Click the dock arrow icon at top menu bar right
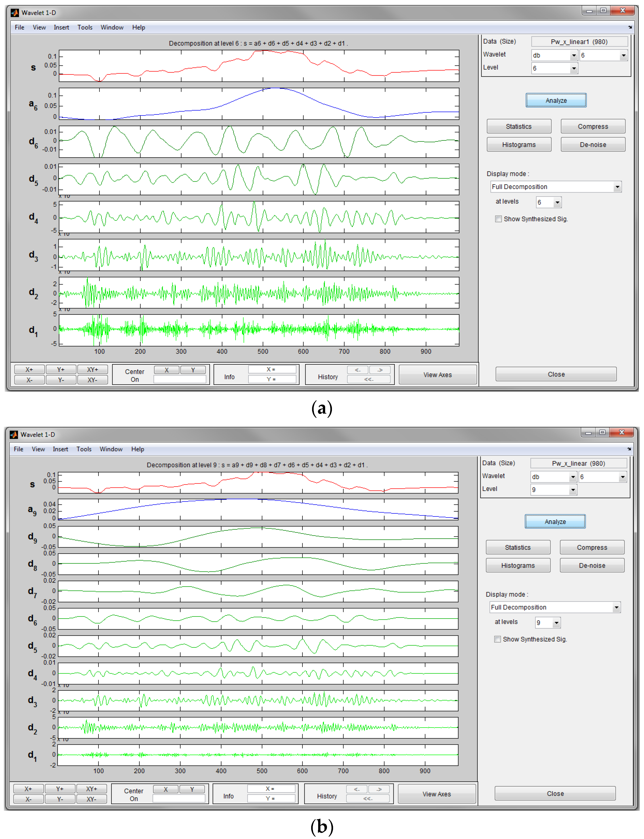This screenshot has width=644, height=839. pos(630,27)
